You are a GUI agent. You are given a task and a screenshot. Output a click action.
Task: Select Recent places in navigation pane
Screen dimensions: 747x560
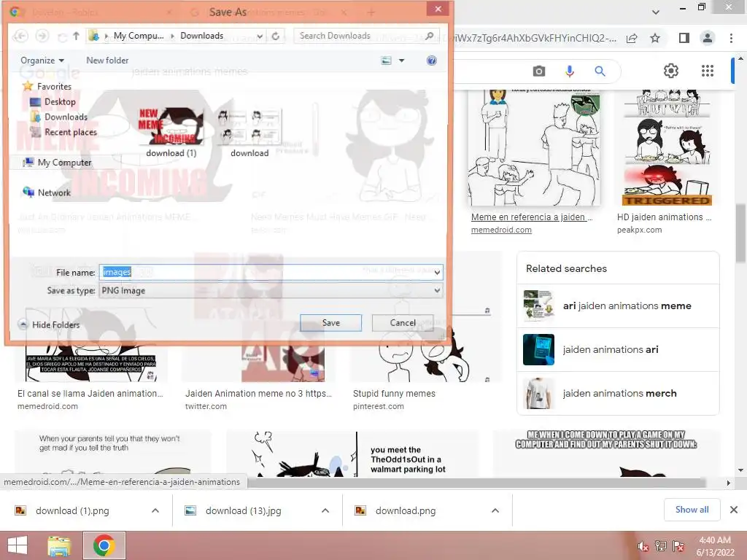[64, 132]
